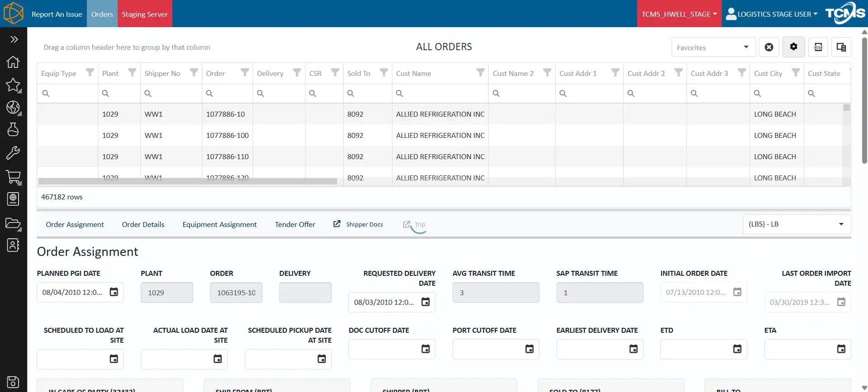Viewport: 868px width, 392px height.
Task: Click TCMS hexagon logo at top left
Action: (13, 13)
